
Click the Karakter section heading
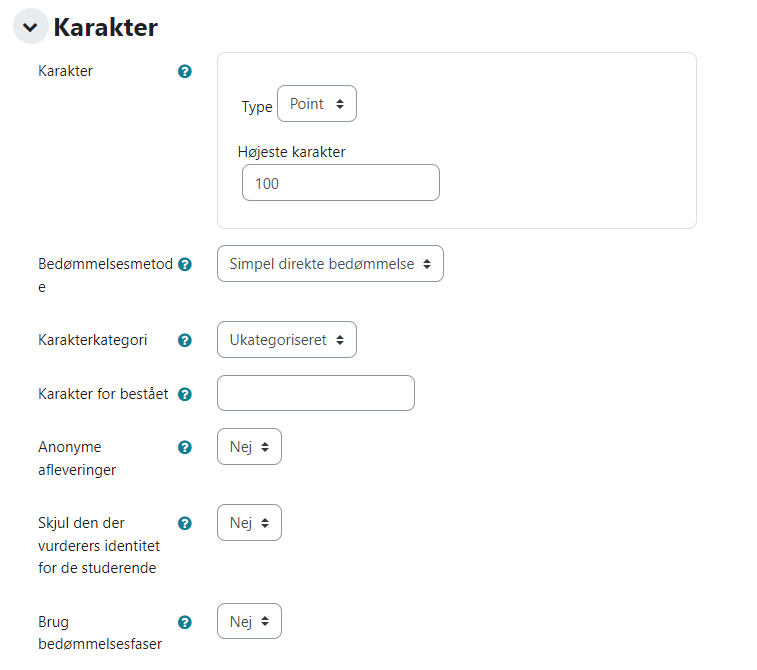tap(105, 27)
